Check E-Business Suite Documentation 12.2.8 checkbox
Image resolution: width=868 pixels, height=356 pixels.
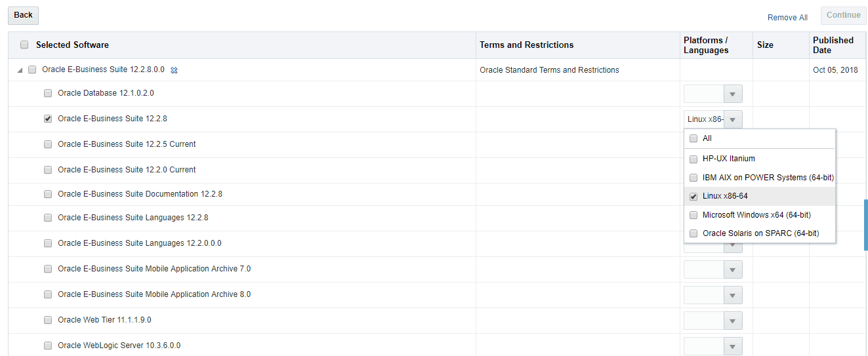pos(48,194)
